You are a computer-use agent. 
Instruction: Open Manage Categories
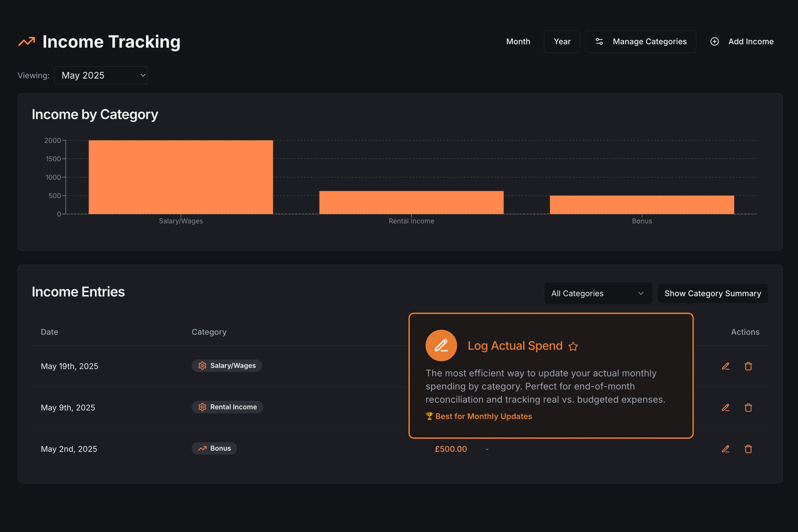coord(641,41)
